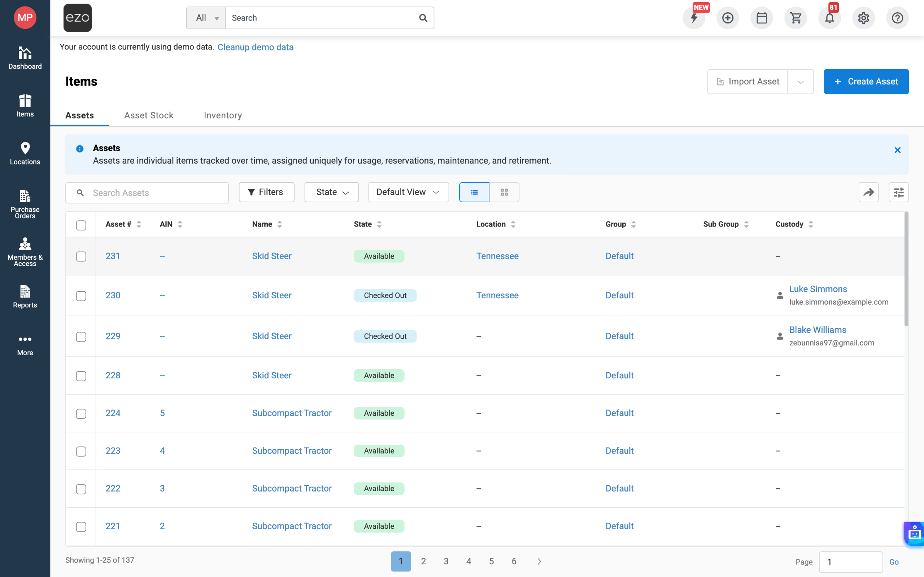Switch to the Inventory tab
The height and width of the screenshot is (577, 924).
[x=223, y=115]
